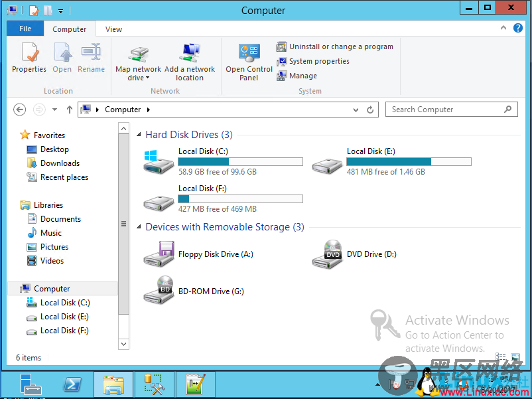The image size is (532, 399).
Task: Click the Local Disk (F:) usage bar
Action: (241, 199)
